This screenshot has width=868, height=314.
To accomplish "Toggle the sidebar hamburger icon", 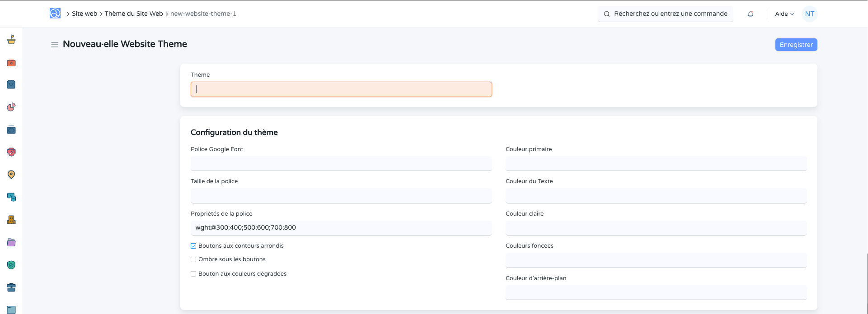I will tap(55, 45).
